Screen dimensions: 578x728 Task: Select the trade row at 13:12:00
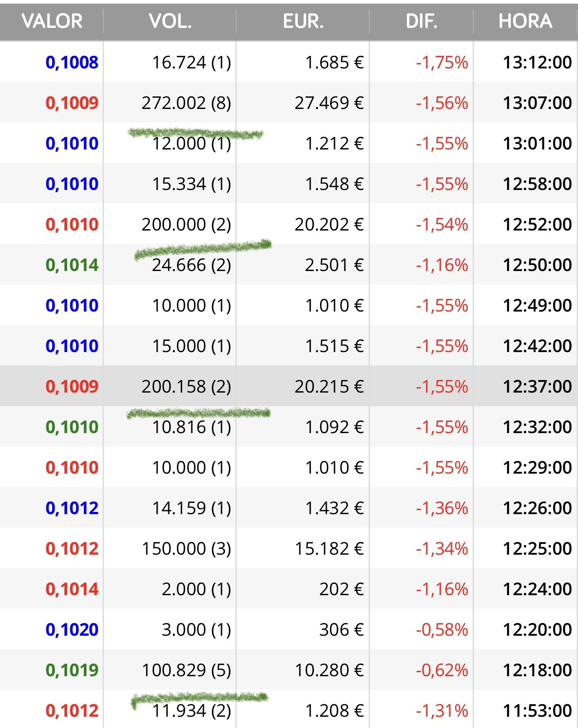click(x=289, y=62)
